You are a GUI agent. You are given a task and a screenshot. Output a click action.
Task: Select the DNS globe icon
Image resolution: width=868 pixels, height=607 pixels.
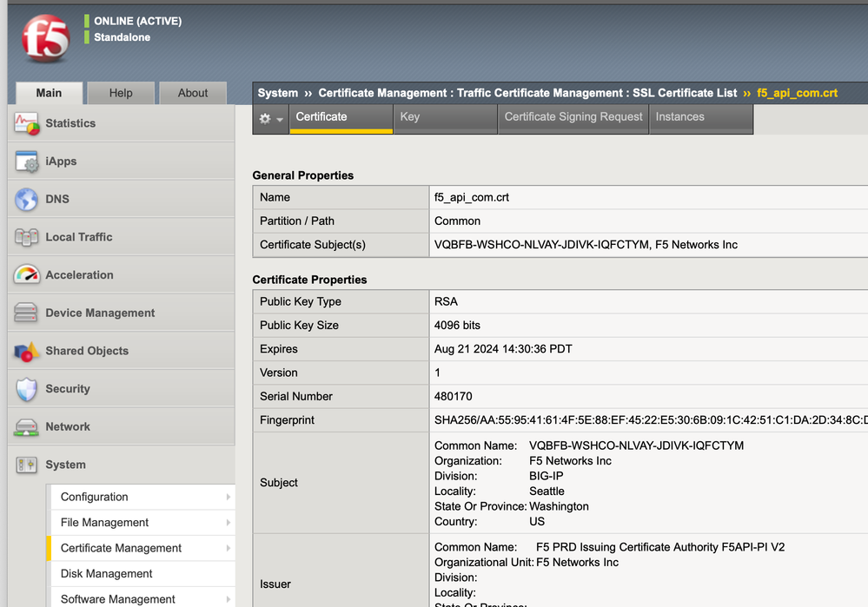(27, 200)
